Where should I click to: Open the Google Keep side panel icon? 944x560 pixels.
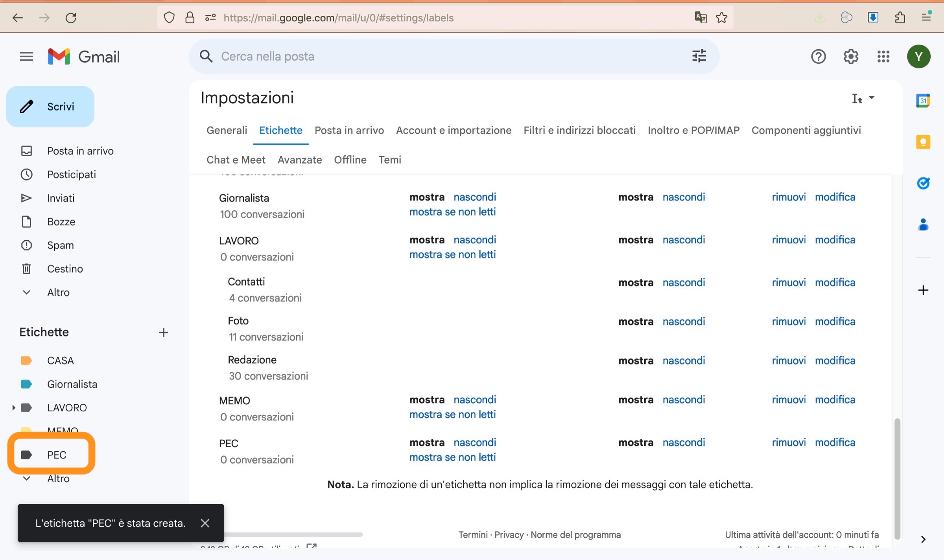[923, 142]
